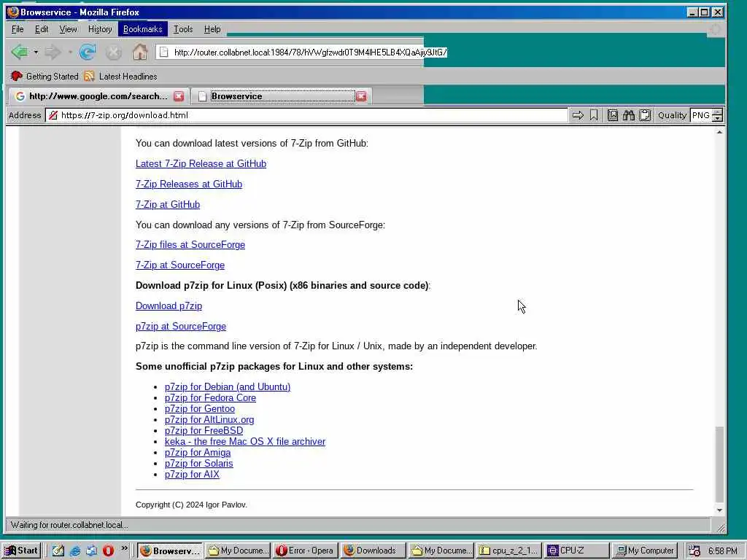This screenshot has height=560, width=747.
Task: Switch to My Computer taskbar button
Action: click(645, 551)
